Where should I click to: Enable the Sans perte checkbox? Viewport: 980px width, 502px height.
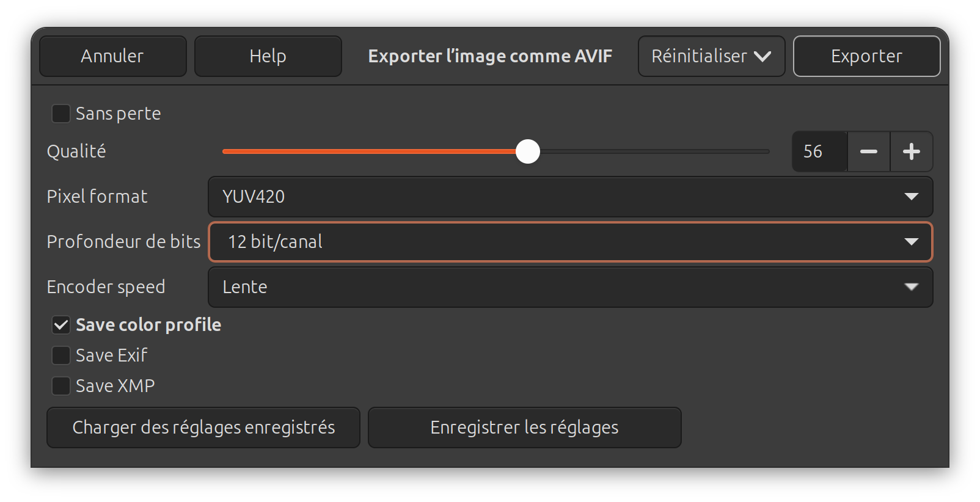pyautogui.click(x=60, y=114)
